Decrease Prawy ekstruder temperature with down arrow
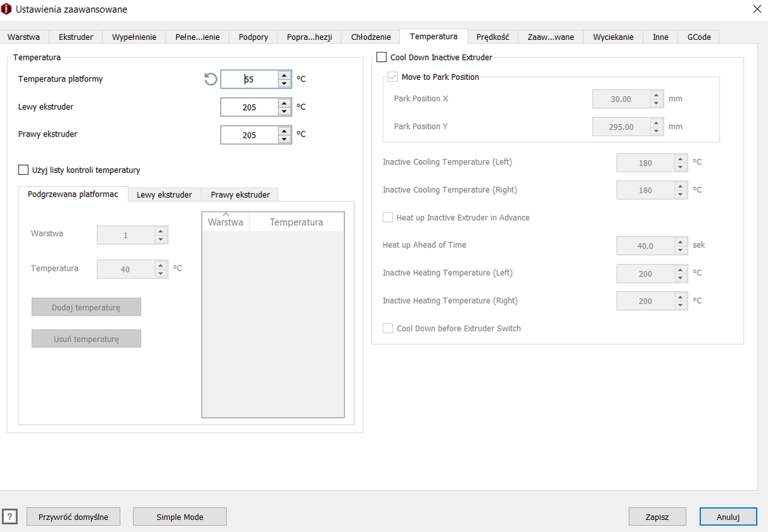Screen dimensions: 768x532 coord(284,139)
